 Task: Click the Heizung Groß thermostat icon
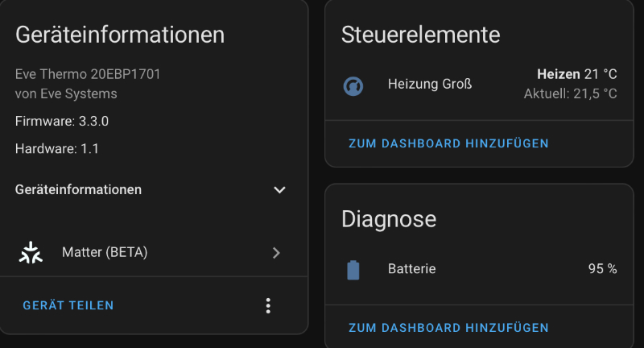point(353,85)
